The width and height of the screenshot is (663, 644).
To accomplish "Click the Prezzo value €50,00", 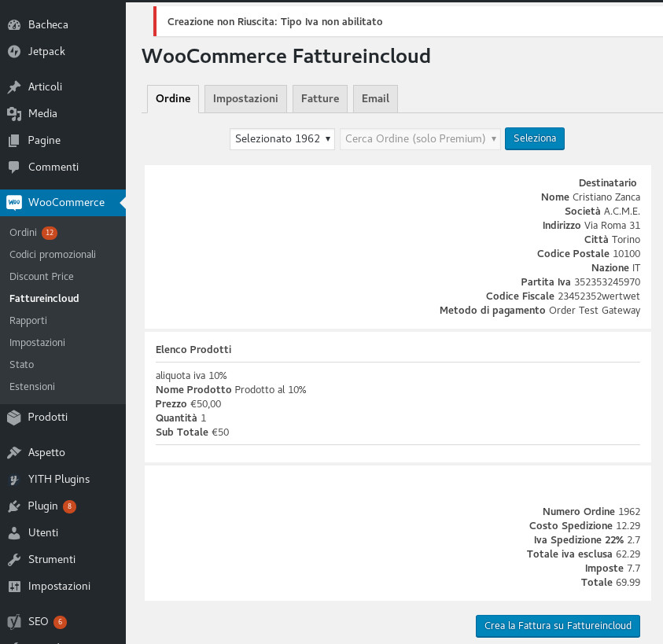I will (x=205, y=404).
